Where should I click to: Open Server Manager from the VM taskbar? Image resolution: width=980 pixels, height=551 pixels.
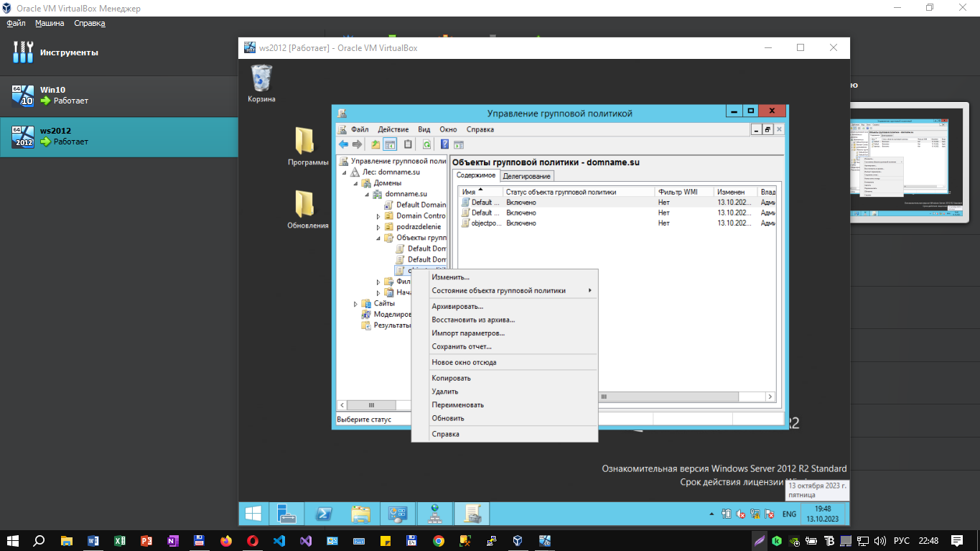286,514
